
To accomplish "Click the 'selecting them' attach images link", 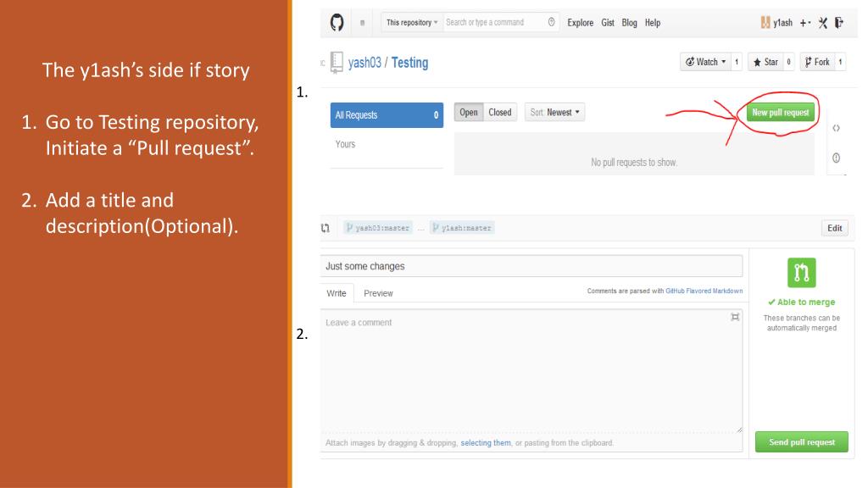I will coord(486,443).
